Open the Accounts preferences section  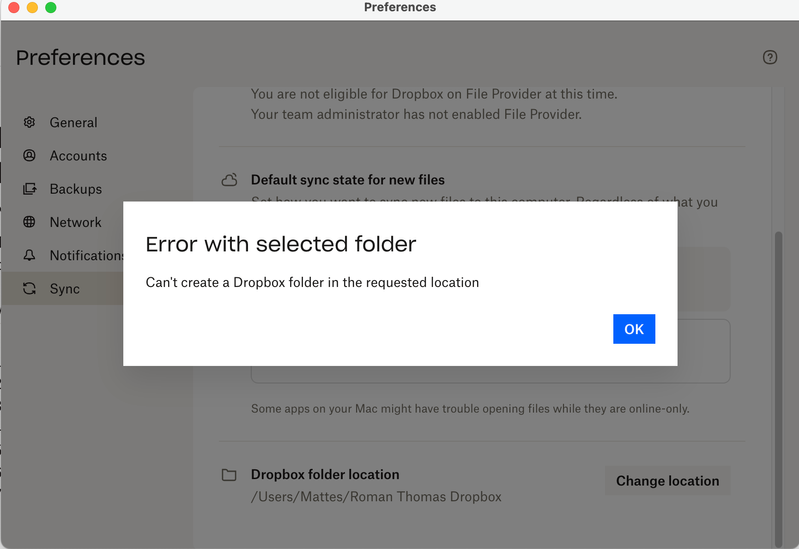78,156
